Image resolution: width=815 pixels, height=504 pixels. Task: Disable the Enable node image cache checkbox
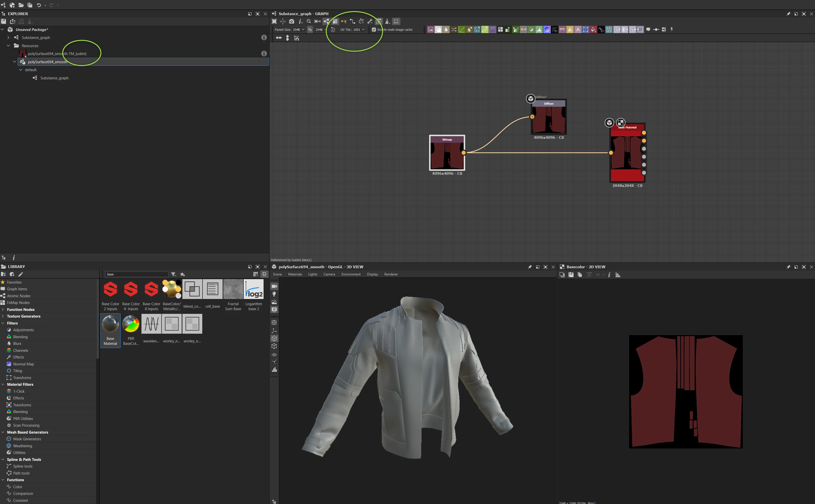(x=374, y=30)
